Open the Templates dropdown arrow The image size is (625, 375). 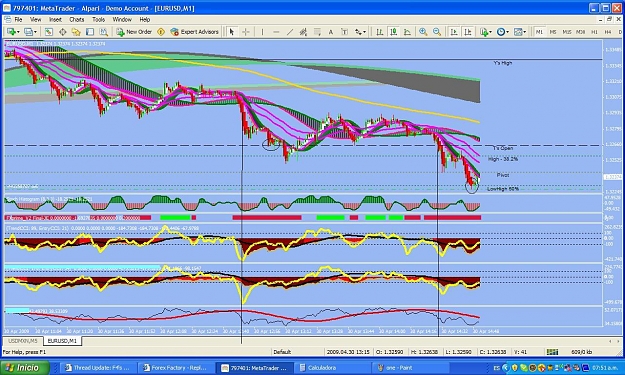click(525, 32)
